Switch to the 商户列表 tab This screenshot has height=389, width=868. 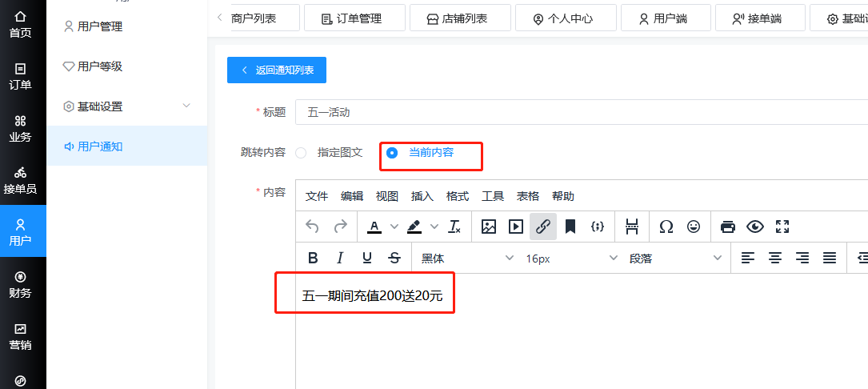(265, 18)
